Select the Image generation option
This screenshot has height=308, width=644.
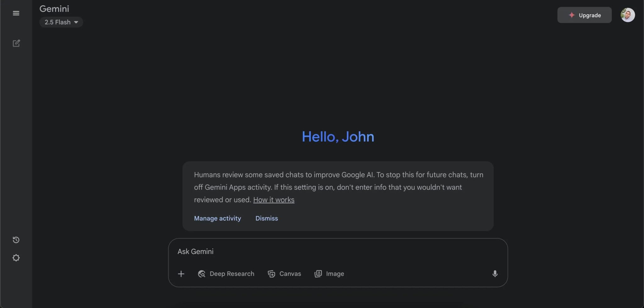(x=329, y=273)
